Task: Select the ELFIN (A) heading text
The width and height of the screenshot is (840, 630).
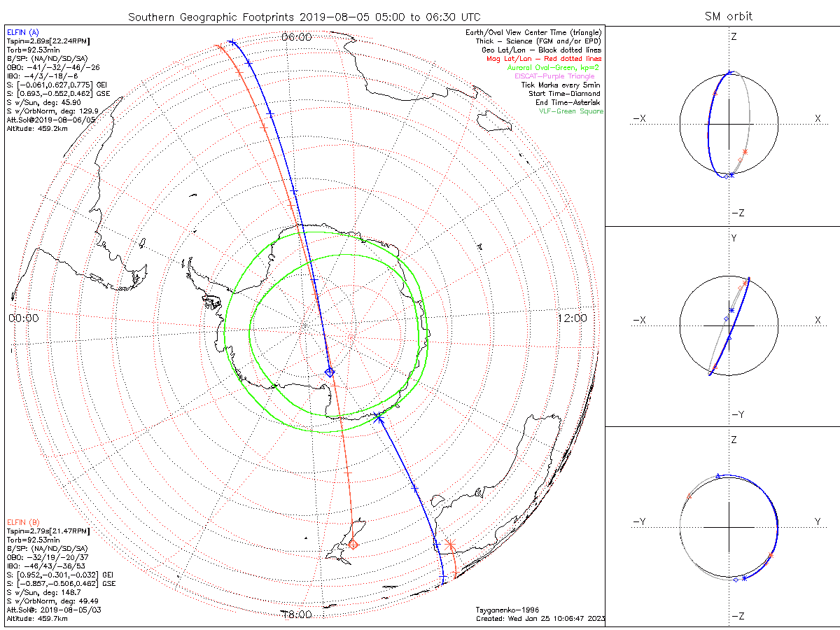Action: point(23,32)
